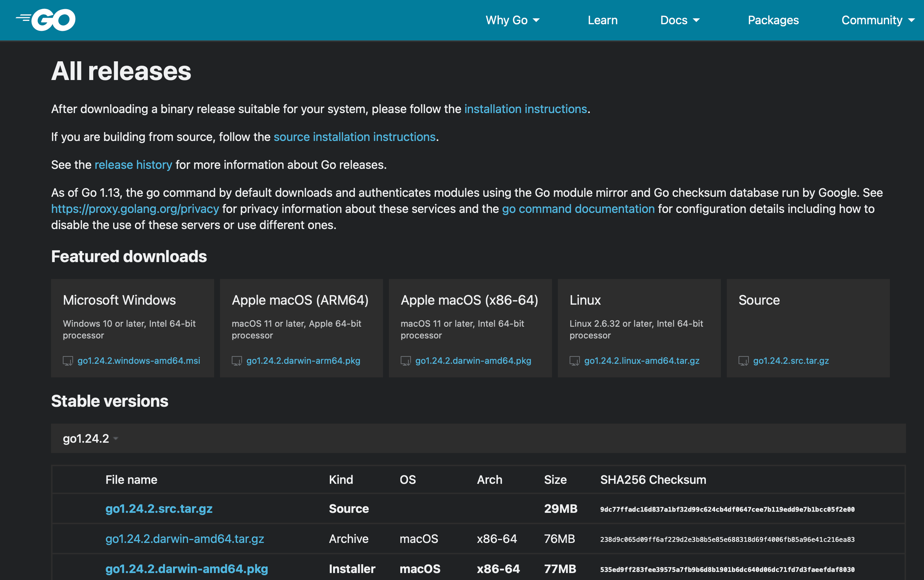
Task: Collapse the go1.24.2 stable version section
Action: tap(90, 438)
